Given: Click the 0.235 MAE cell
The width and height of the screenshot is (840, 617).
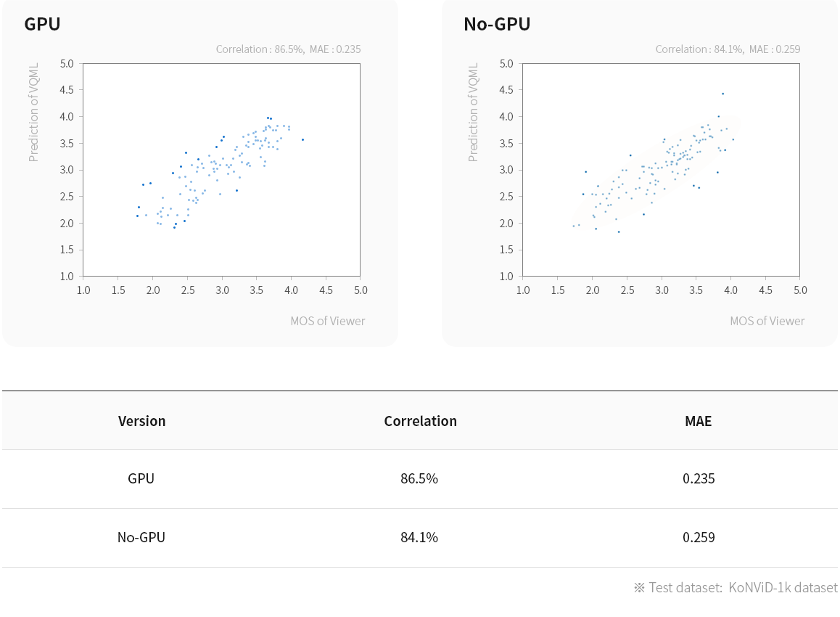Looking at the screenshot, I should [699, 478].
